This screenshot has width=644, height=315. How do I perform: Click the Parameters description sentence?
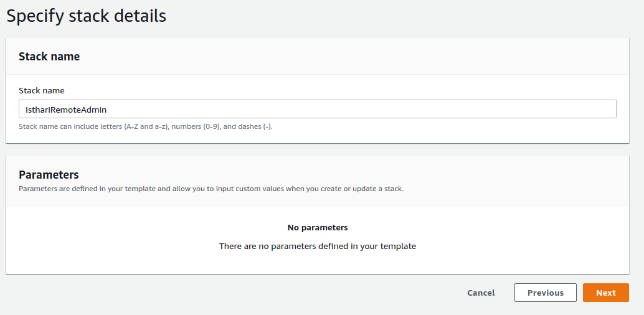pyautogui.click(x=211, y=189)
